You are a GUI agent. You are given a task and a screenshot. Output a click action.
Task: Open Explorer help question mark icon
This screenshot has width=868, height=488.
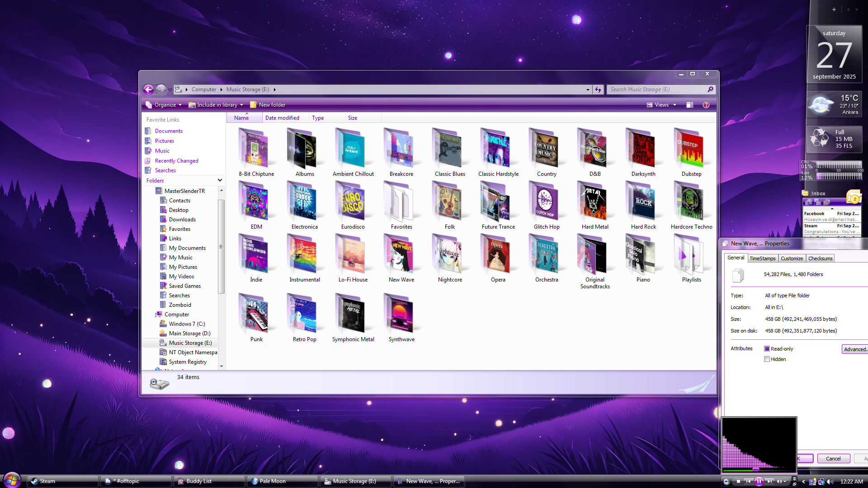[706, 105]
